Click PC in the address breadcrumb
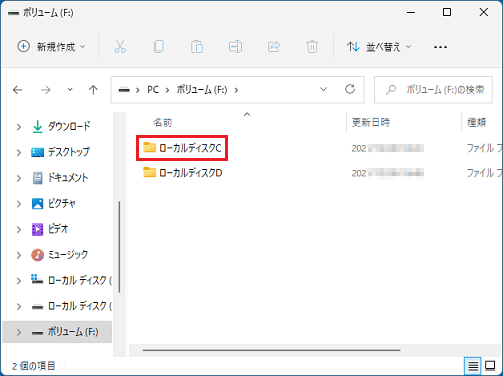 pyautogui.click(x=153, y=90)
